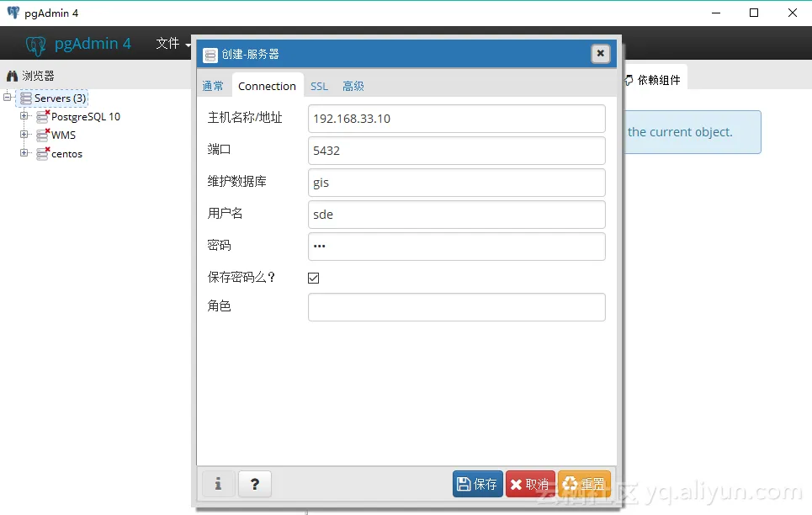
Task: Minimize the pgAdmin 4 window
Action: click(716, 13)
